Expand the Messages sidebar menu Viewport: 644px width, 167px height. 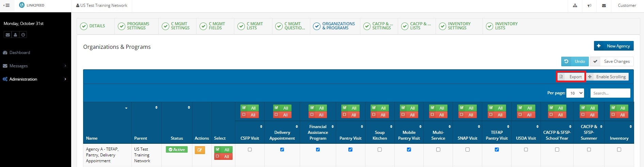coord(19,66)
